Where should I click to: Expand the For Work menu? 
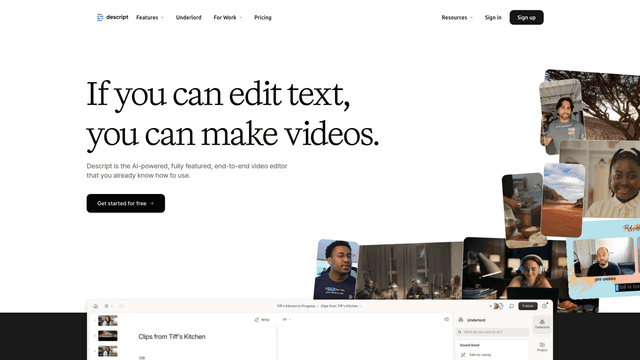click(x=228, y=18)
